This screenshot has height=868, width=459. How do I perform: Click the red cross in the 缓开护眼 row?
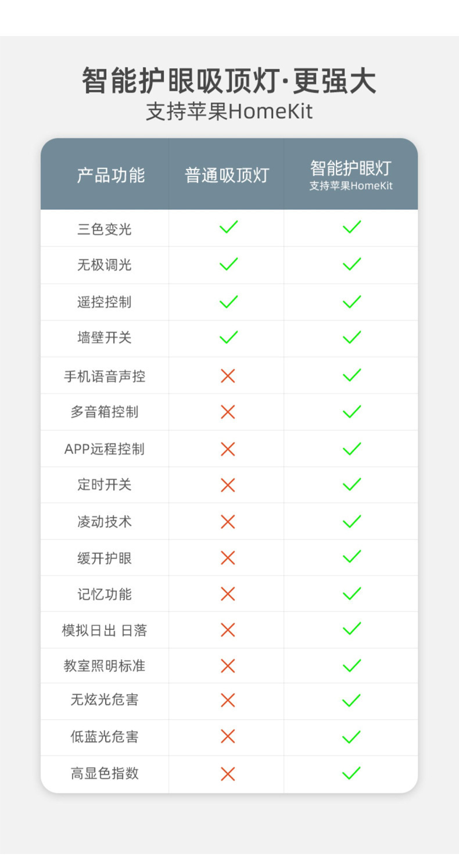[x=228, y=558]
